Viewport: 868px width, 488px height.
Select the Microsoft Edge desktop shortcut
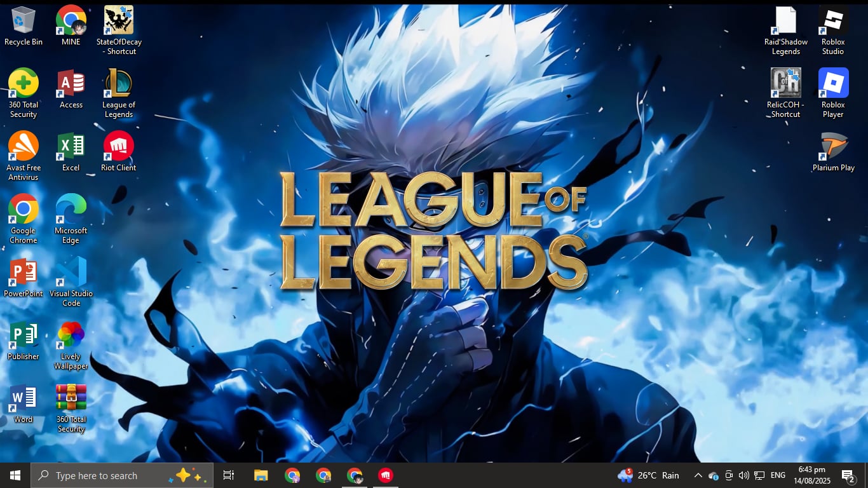click(x=71, y=219)
